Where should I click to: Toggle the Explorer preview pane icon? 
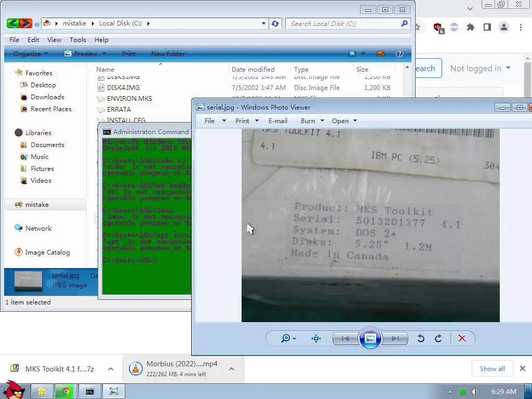coord(381,54)
